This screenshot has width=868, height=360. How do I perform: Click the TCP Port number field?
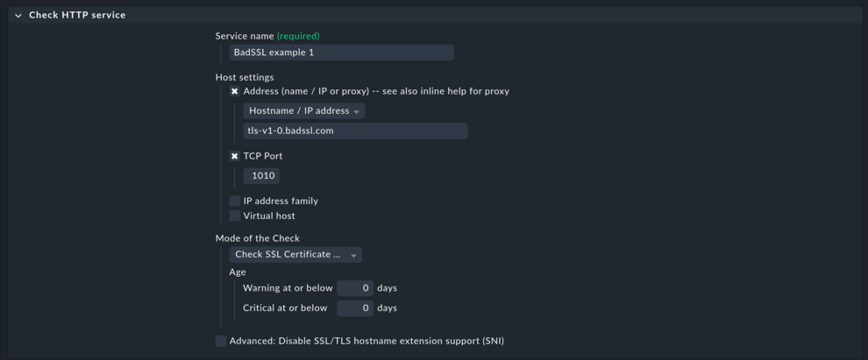click(262, 176)
